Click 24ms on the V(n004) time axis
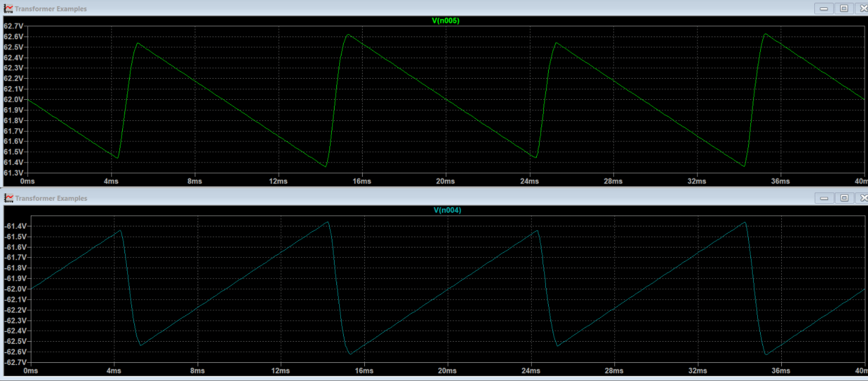 tap(531, 371)
